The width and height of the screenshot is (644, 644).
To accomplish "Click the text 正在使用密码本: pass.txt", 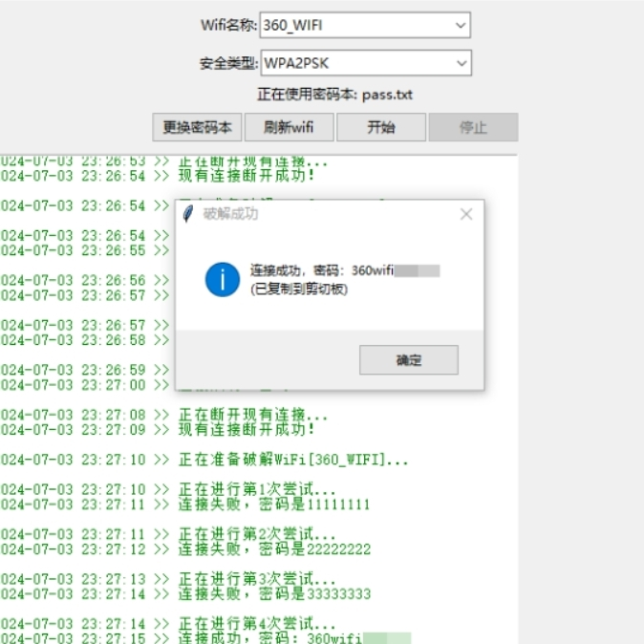I will click(x=334, y=95).
